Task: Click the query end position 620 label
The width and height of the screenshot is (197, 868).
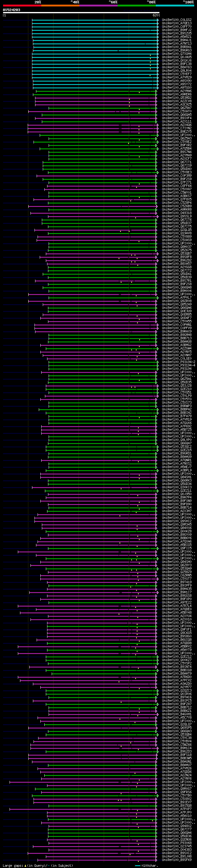Action: [155, 15]
